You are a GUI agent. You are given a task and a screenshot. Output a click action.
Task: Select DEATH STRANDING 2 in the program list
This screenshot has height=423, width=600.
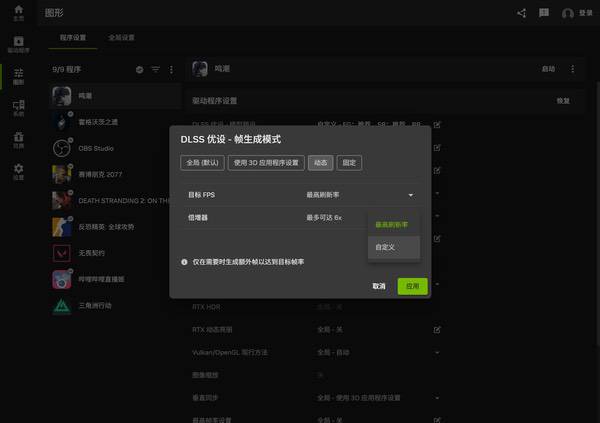[115, 201]
